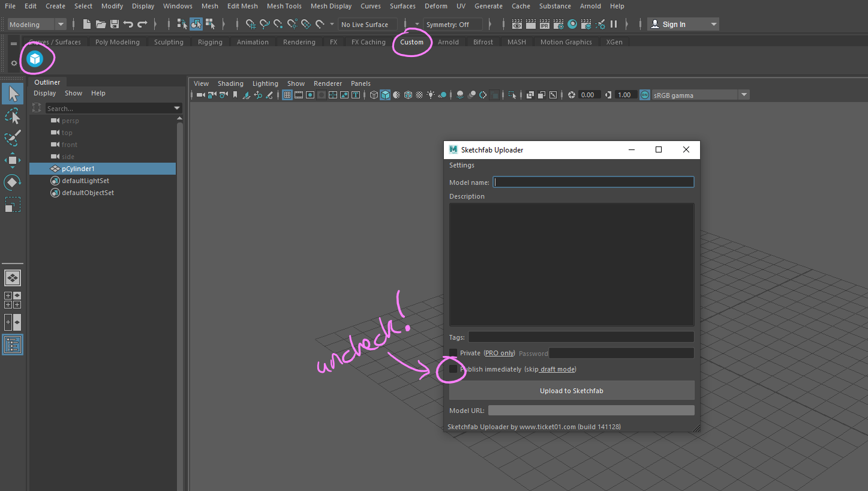Activate the Lasso select tool
The height and width of the screenshot is (491, 868).
click(x=13, y=116)
